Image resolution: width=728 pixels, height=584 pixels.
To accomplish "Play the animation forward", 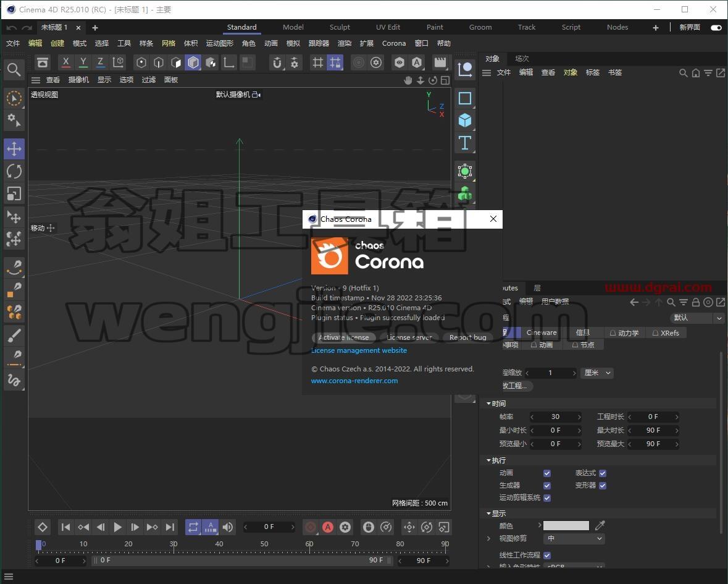I will (117, 527).
